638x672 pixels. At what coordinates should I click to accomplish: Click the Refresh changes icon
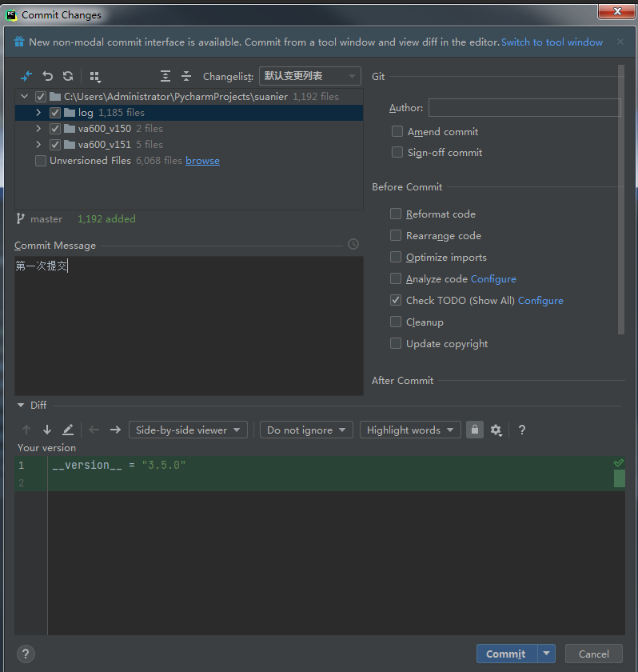[68, 76]
